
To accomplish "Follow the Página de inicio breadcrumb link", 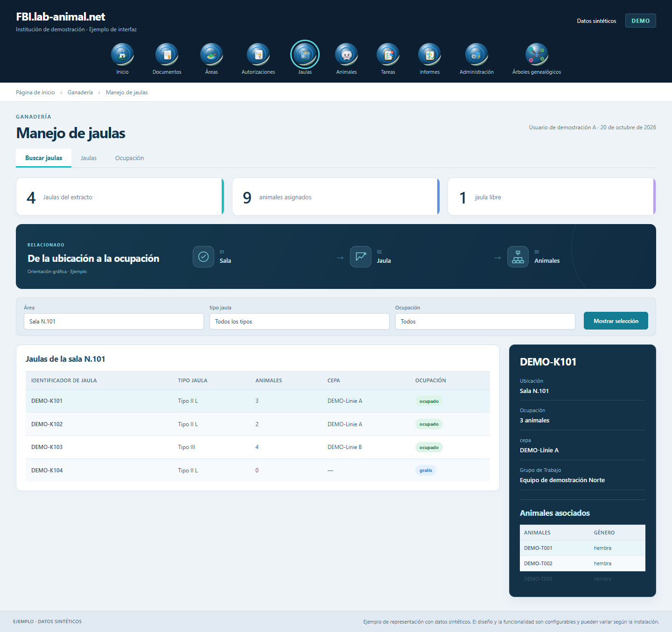I will (35, 92).
